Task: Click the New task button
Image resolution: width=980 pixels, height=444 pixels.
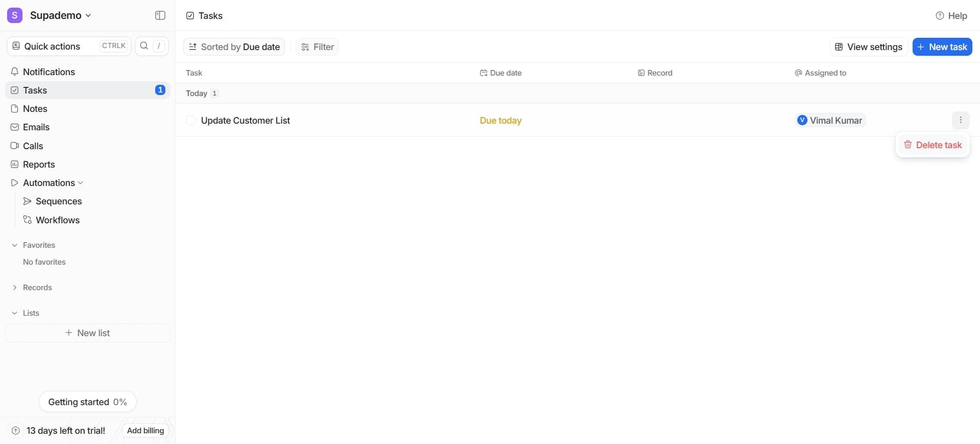Action: [942, 47]
